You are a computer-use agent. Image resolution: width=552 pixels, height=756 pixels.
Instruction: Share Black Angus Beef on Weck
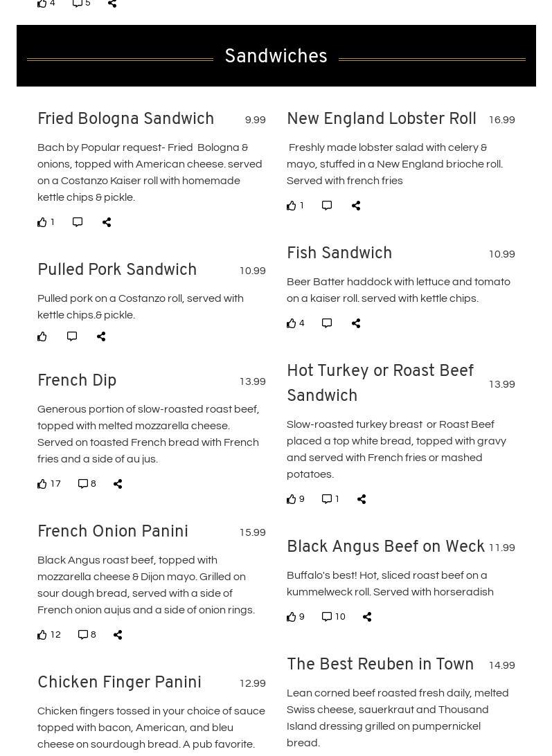pos(367,617)
